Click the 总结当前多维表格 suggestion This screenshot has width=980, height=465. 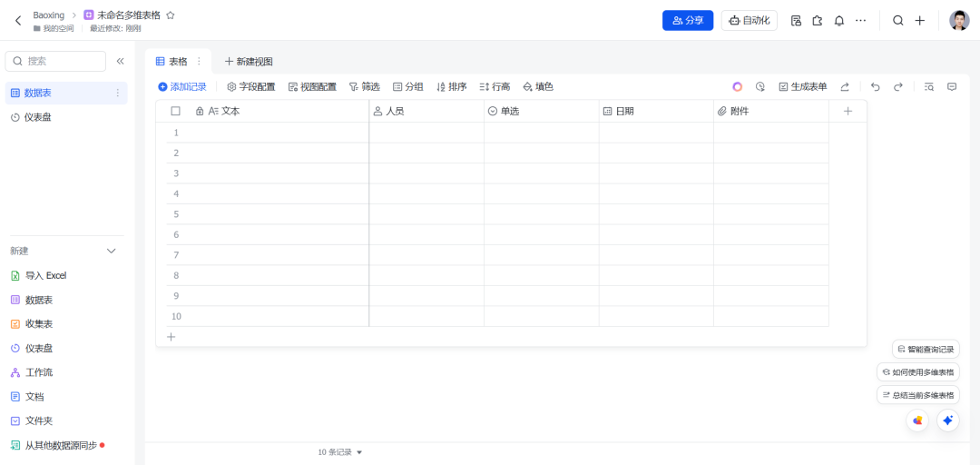tap(918, 396)
